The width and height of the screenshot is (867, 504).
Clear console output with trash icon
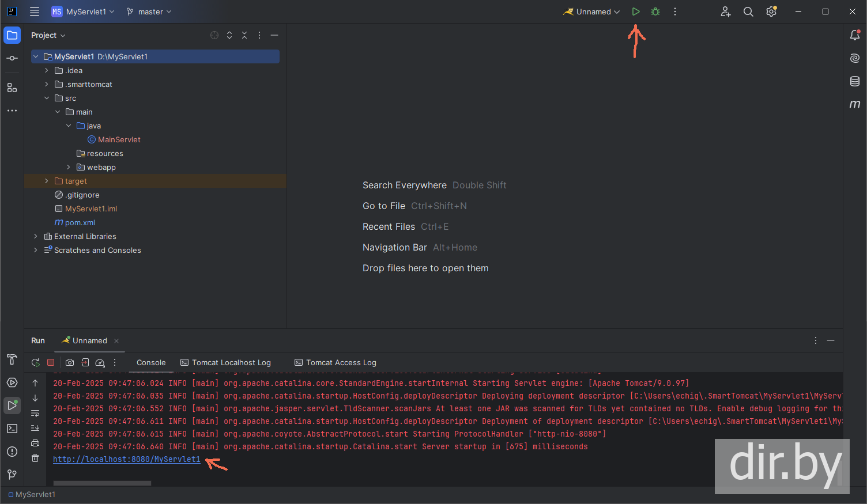point(35,458)
